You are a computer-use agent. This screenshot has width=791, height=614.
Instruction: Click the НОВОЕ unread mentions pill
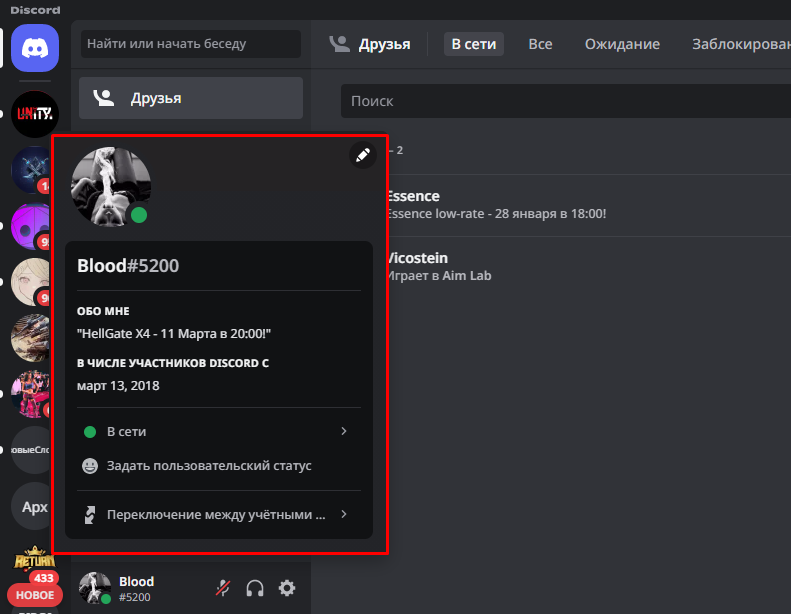(x=35, y=595)
